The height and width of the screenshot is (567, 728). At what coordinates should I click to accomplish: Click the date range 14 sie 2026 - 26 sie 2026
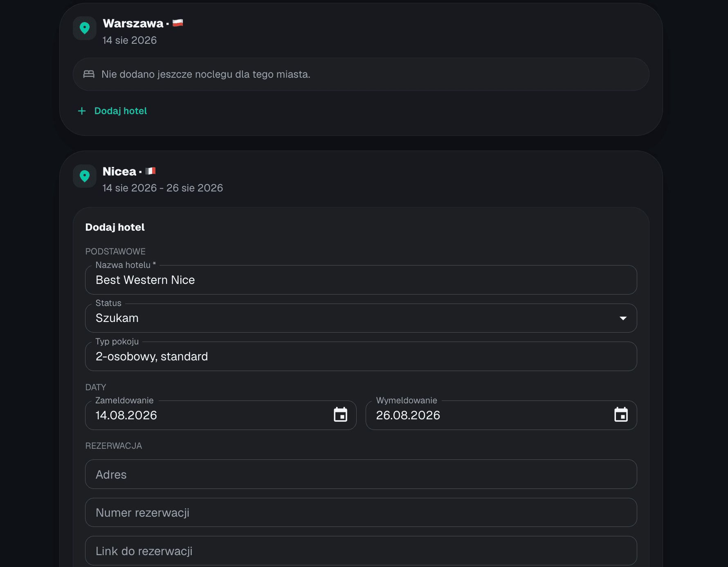(163, 188)
